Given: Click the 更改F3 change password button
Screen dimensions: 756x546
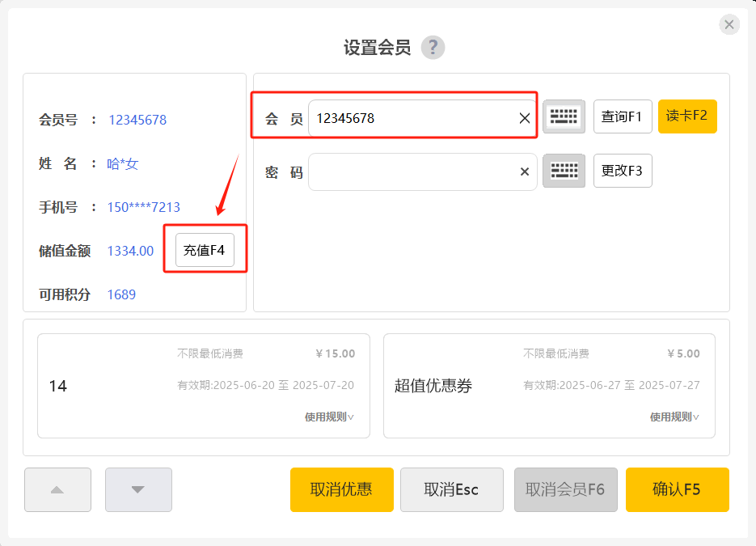Looking at the screenshot, I should tap(623, 171).
